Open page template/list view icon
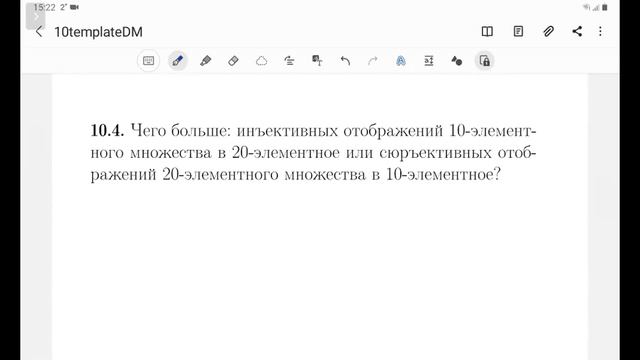The height and width of the screenshot is (360, 640). pos(518,31)
